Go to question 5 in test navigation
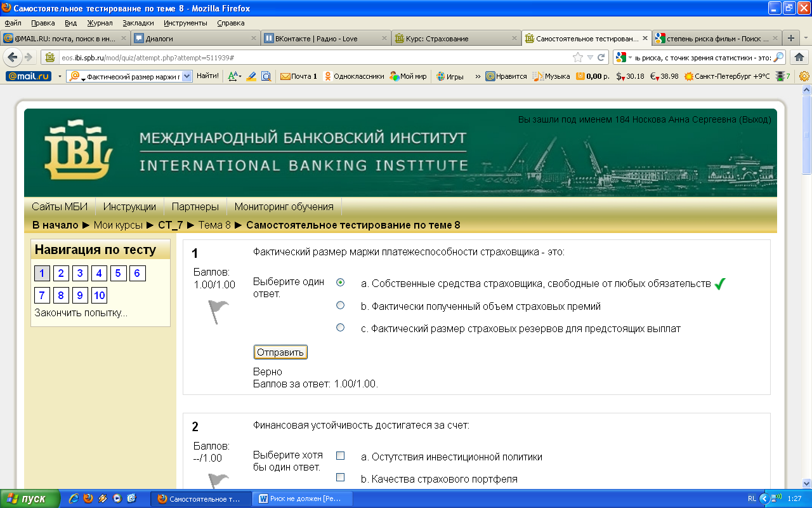The image size is (812, 508). [x=119, y=274]
